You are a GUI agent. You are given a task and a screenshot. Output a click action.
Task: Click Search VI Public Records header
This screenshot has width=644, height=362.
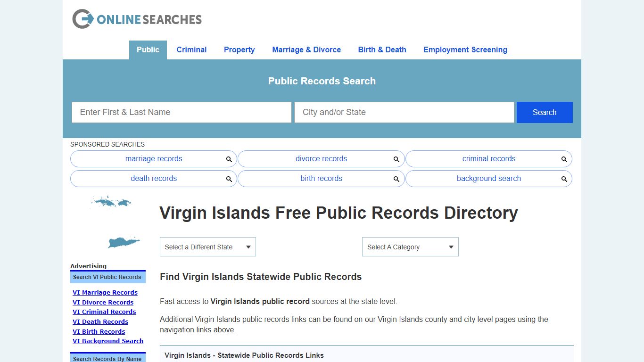pyautogui.click(x=108, y=277)
